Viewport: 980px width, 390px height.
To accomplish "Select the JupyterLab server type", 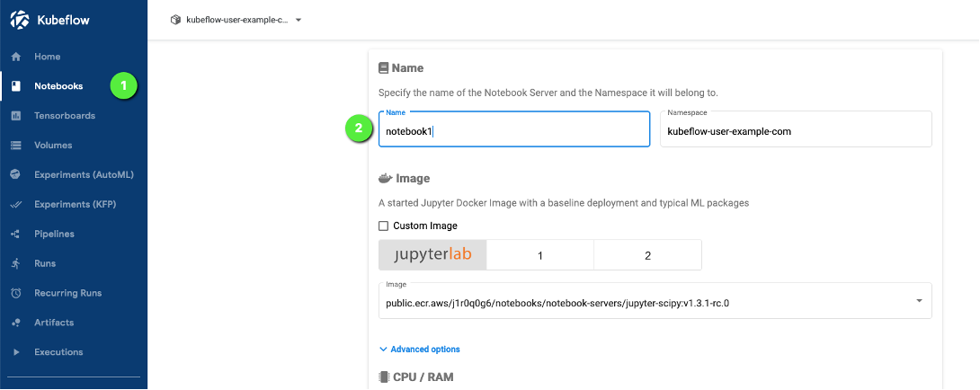I will (x=432, y=255).
